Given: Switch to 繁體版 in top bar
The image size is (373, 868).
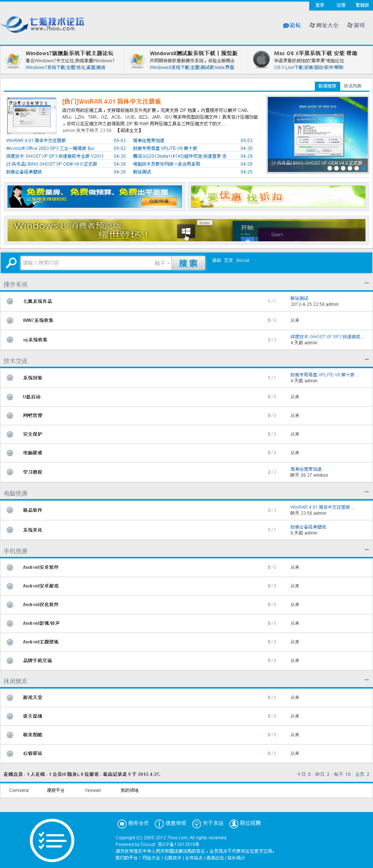Looking at the screenshot, I should pyautogui.click(x=362, y=5).
